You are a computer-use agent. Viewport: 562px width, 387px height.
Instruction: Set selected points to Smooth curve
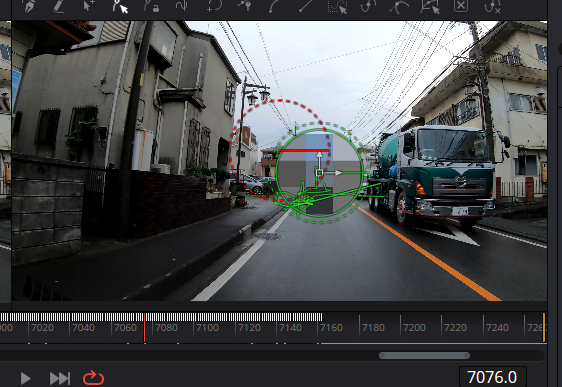coord(275,6)
